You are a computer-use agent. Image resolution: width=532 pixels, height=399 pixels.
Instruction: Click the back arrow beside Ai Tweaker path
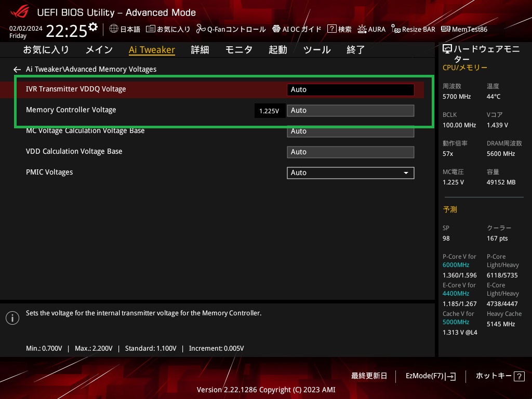point(17,70)
